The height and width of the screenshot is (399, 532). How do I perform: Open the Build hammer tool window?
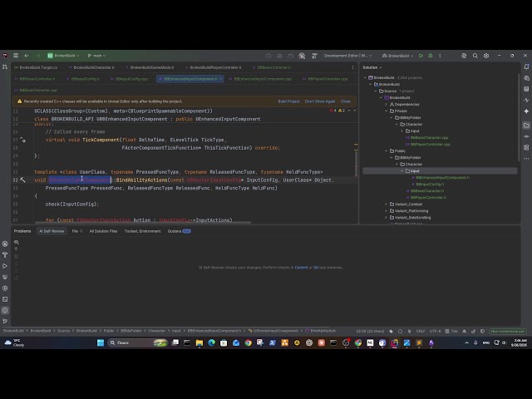pyautogui.click(x=5, y=255)
